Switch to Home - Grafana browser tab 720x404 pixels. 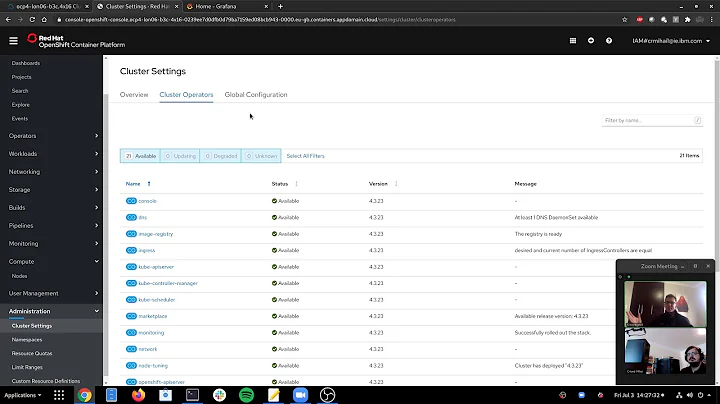point(228,6)
